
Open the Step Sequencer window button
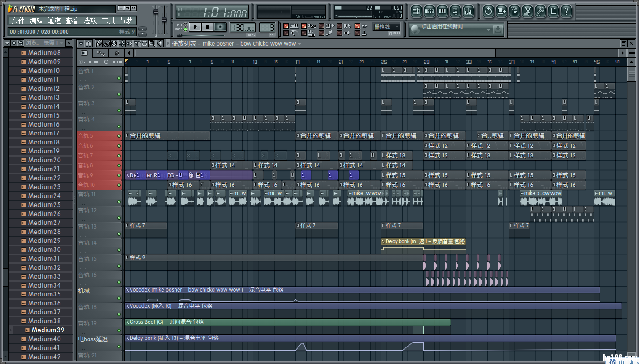click(429, 11)
